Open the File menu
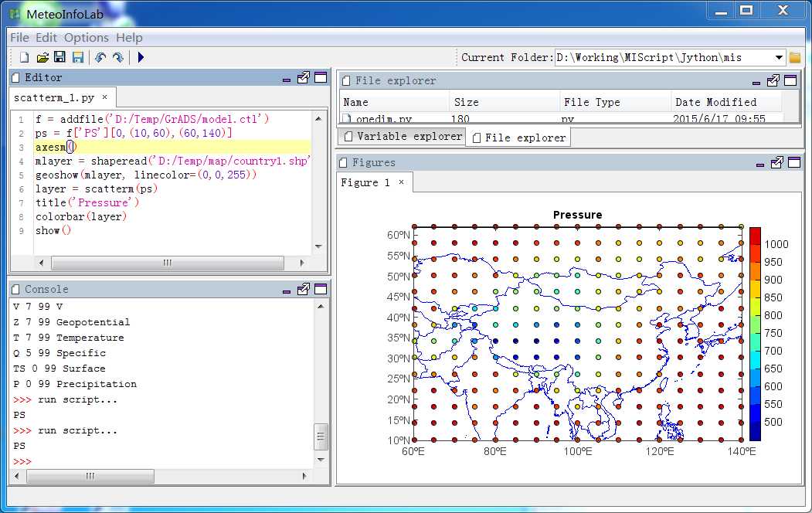Image resolution: width=812 pixels, height=513 pixels. [19, 38]
